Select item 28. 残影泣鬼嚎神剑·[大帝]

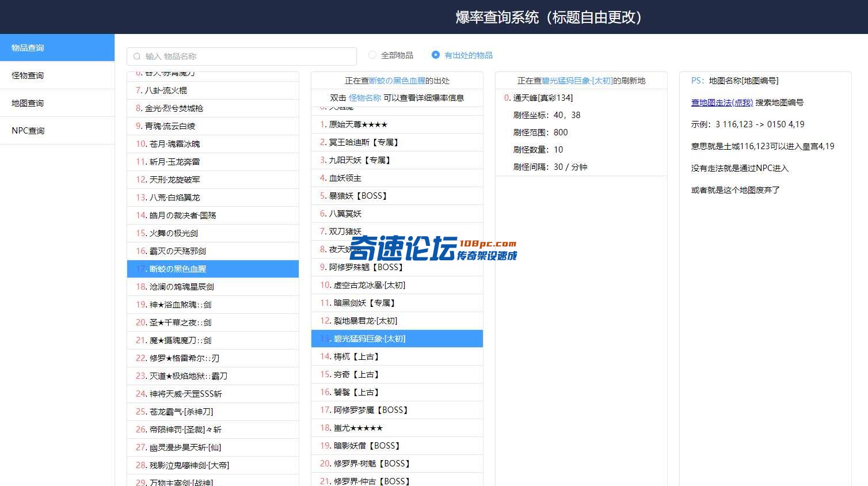[213, 465]
